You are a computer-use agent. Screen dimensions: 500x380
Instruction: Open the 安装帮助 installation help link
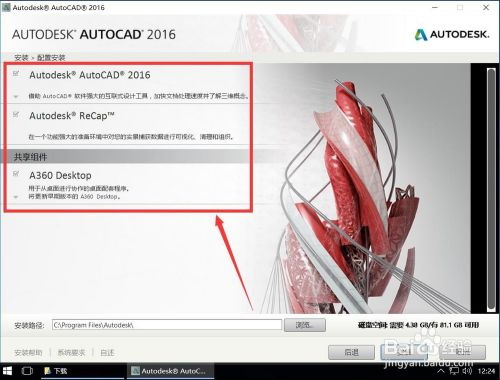coord(28,352)
